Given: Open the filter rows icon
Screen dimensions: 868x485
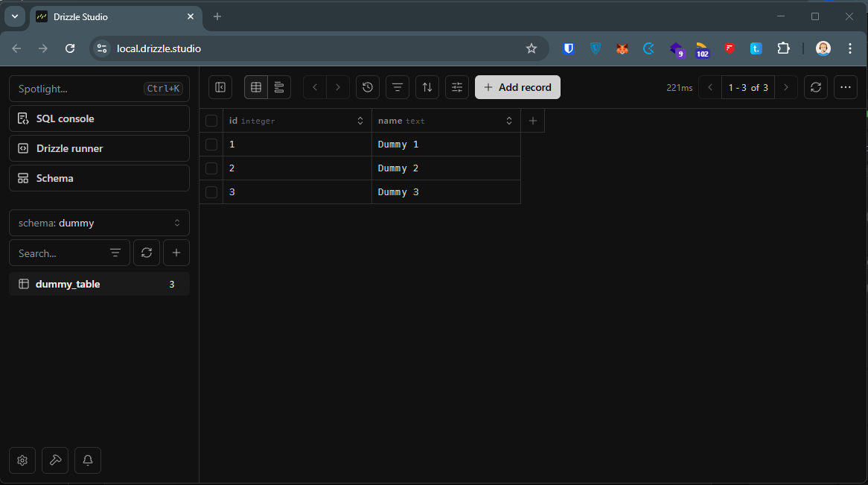Looking at the screenshot, I should click(x=398, y=87).
